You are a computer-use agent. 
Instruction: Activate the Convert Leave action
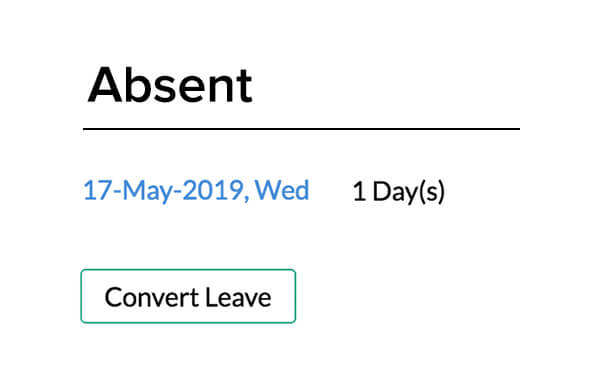(x=188, y=296)
